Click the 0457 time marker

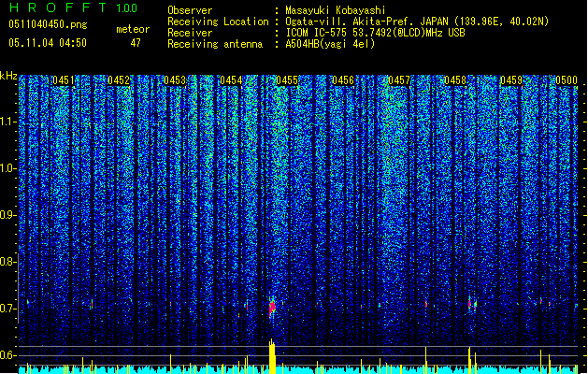tap(399, 80)
